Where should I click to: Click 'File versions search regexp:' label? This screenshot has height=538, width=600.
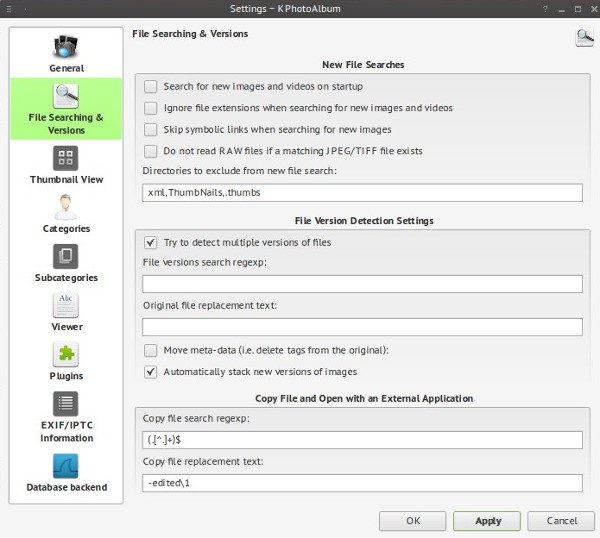[205, 262]
